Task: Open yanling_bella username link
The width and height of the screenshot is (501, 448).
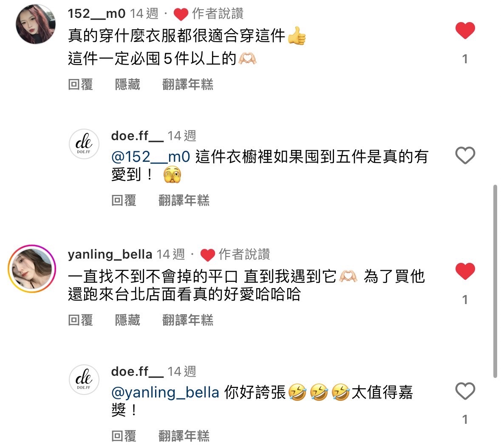Action: coord(110,254)
